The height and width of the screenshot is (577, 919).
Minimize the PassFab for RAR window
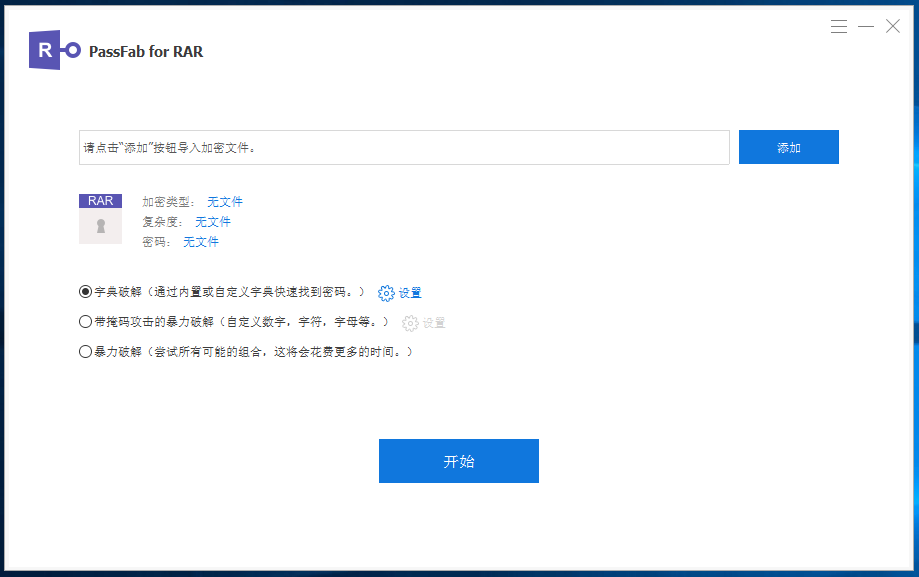tap(866, 27)
